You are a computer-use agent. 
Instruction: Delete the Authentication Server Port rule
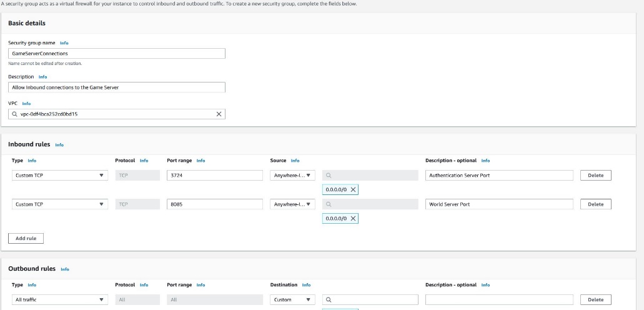click(x=595, y=176)
